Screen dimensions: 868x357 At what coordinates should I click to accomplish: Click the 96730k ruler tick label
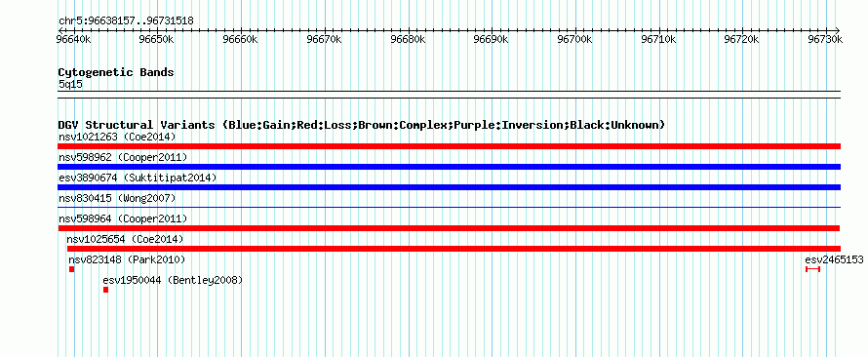[825, 39]
